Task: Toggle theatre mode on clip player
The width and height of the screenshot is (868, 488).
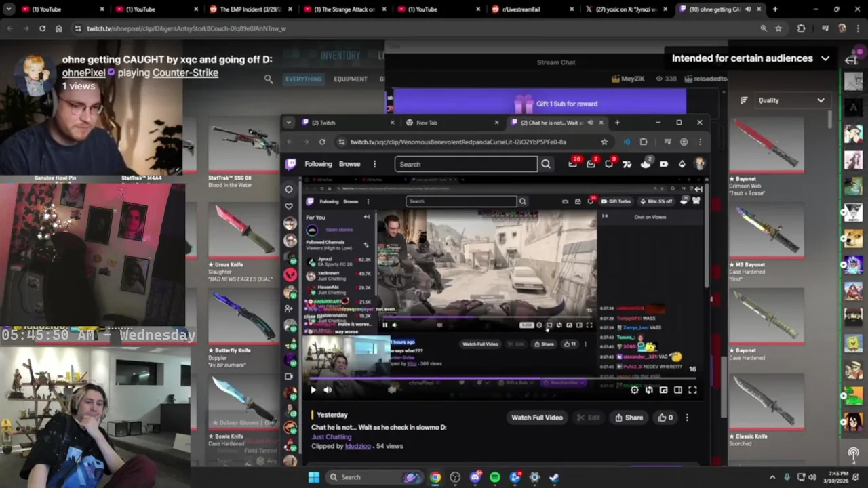Action: pyautogui.click(x=677, y=390)
